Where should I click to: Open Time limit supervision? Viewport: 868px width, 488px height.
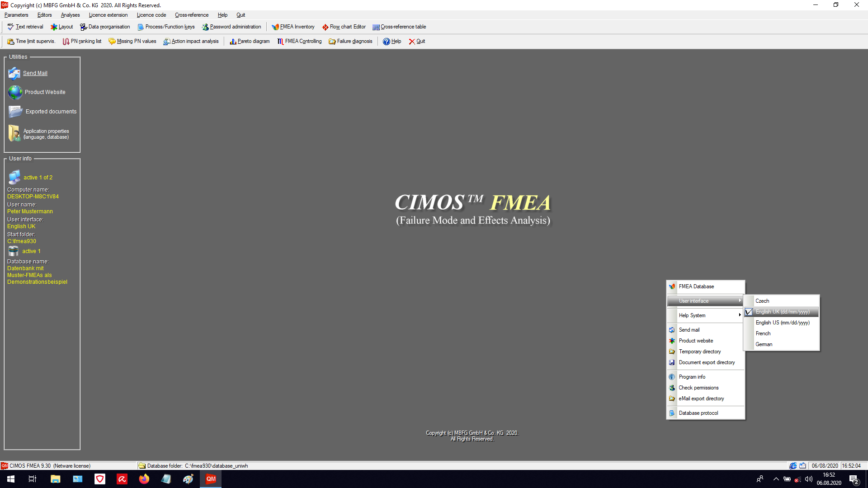[x=31, y=41]
